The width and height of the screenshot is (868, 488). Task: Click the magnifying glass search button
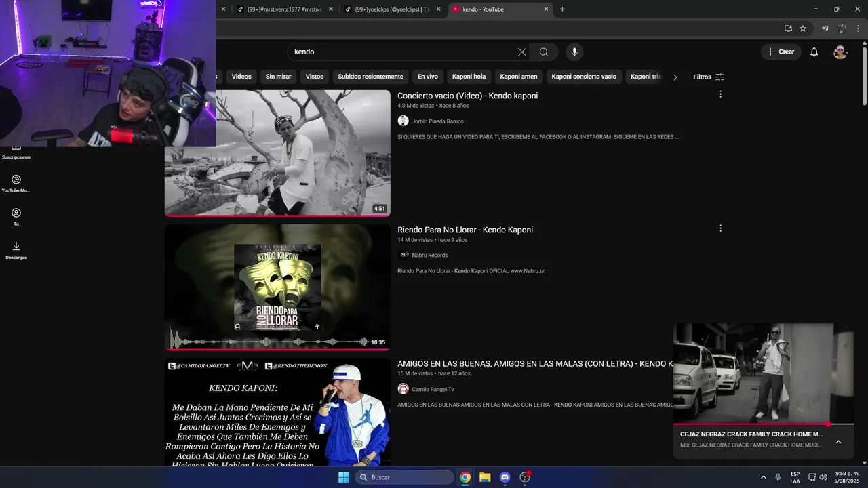(544, 52)
